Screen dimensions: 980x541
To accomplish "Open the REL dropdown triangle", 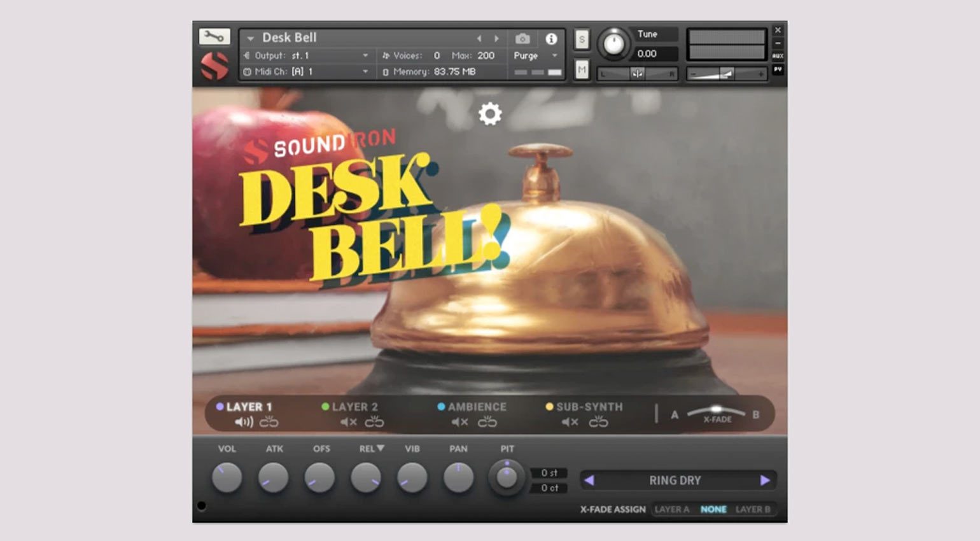I will point(381,448).
